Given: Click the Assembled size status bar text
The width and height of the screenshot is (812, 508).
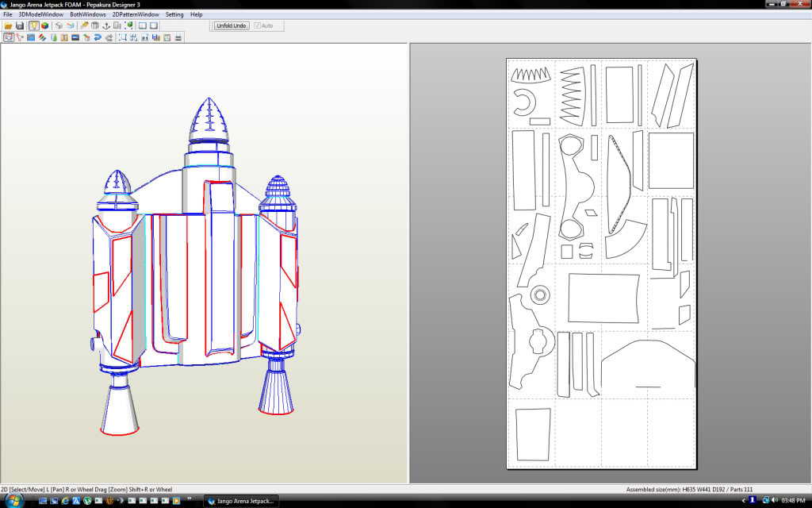Looking at the screenshot, I should [x=689, y=489].
